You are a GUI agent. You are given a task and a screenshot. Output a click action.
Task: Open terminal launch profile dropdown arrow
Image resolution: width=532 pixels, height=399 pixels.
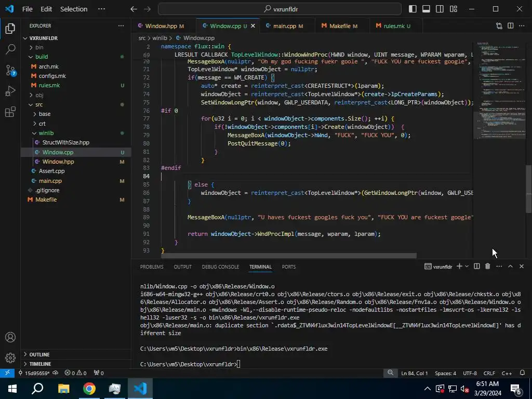(467, 267)
